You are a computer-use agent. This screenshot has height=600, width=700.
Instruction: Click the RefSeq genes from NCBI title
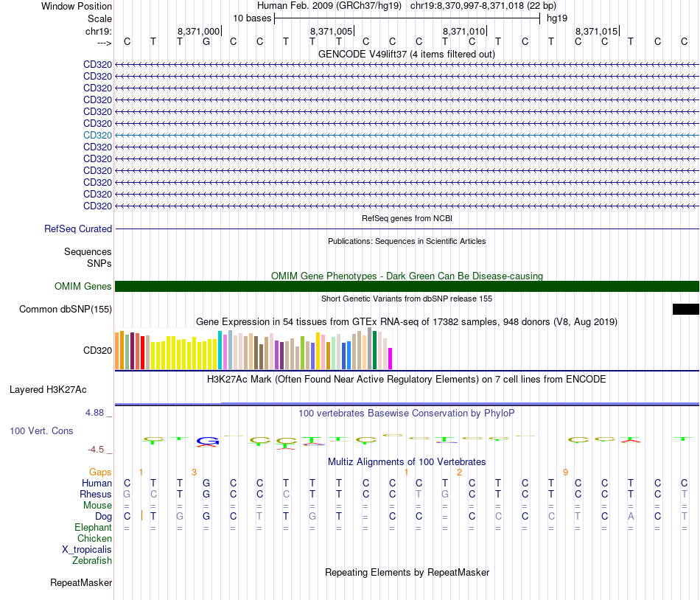407,218
